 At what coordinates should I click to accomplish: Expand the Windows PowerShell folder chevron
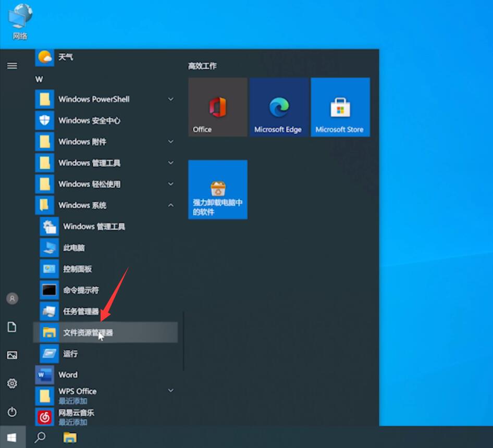[171, 99]
